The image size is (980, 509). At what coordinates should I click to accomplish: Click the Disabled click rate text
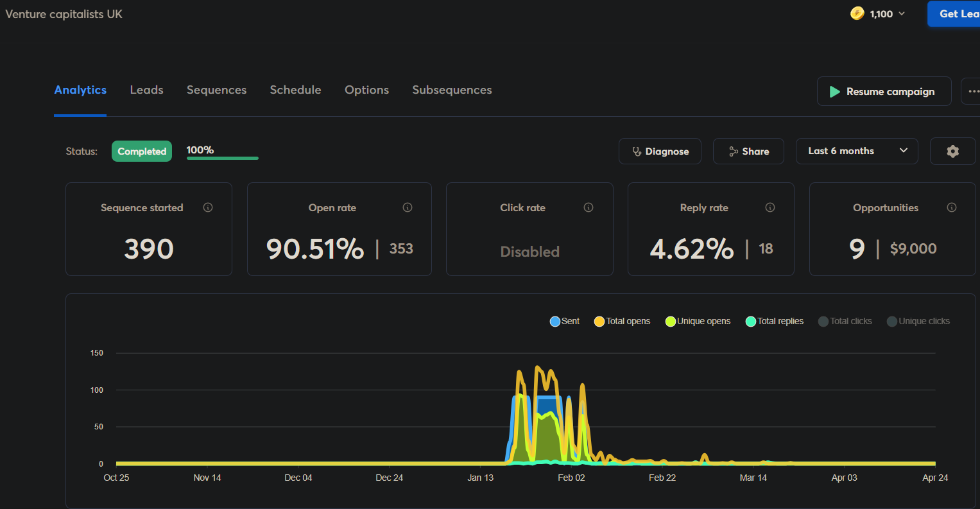(x=530, y=252)
